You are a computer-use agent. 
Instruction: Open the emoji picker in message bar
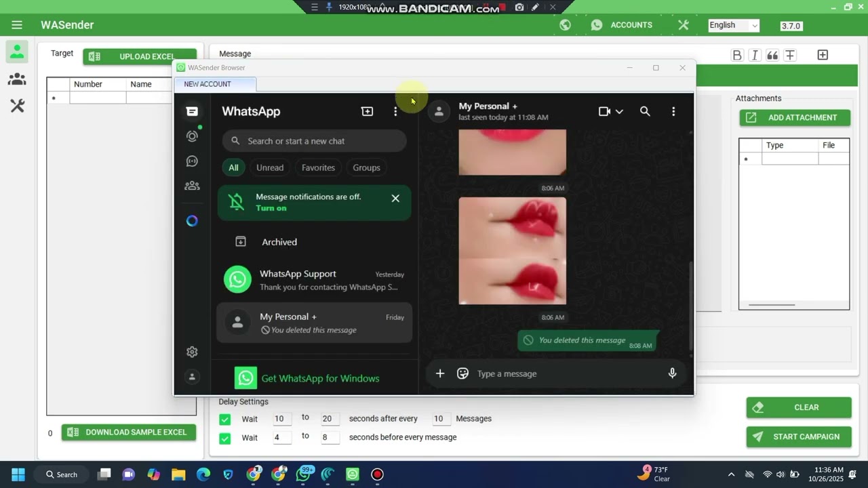click(x=463, y=373)
